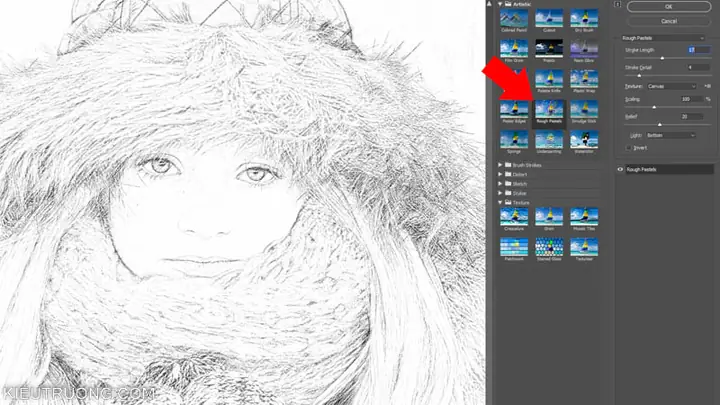
Task: Open the Light direction Bottom dropdown
Action: [x=670, y=135]
